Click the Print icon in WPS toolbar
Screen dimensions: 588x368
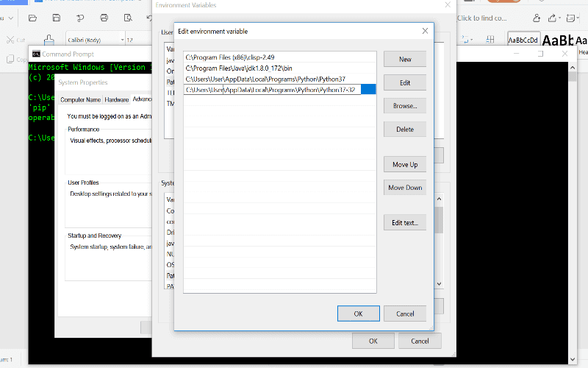[x=104, y=18]
